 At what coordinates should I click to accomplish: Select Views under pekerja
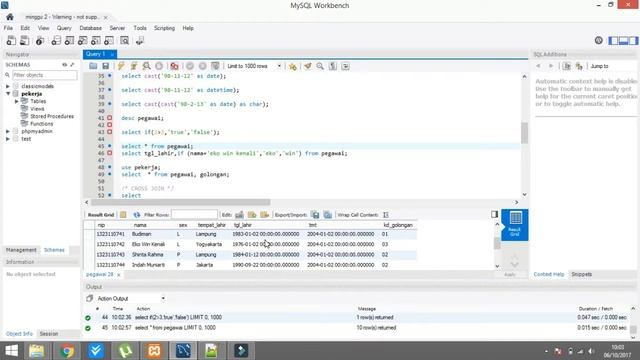(37, 109)
